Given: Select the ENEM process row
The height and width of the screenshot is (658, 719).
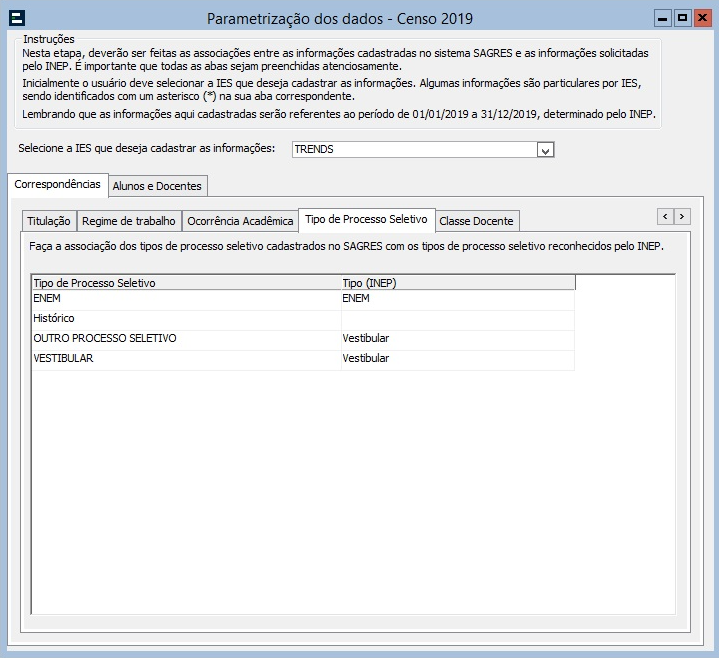Looking at the screenshot, I should coord(185,299).
